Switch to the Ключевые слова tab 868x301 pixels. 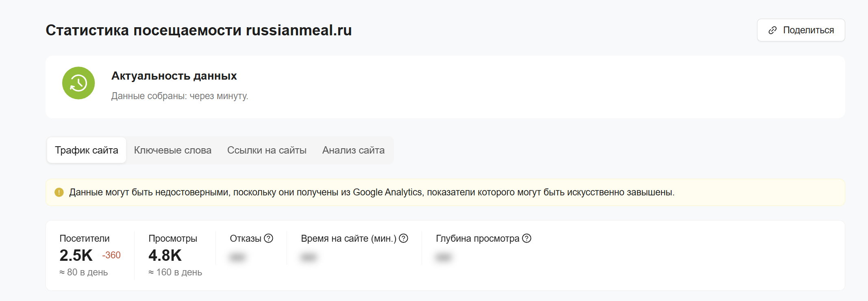coord(173,150)
